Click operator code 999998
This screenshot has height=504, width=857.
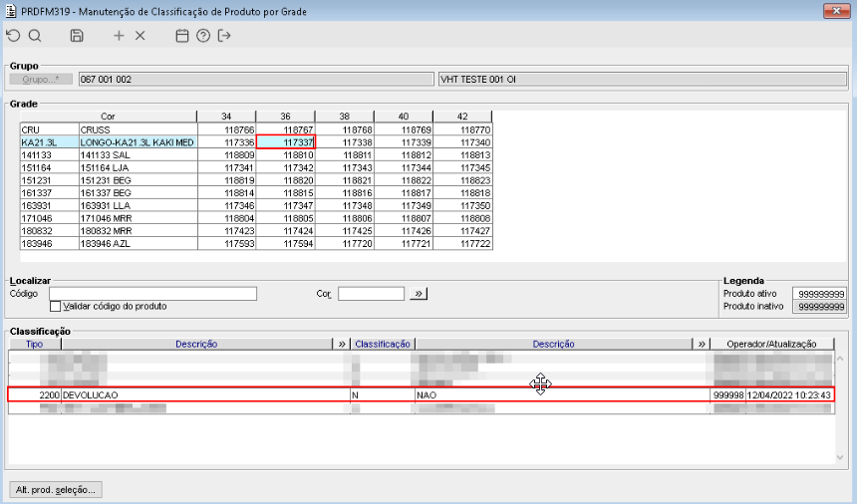pyautogui.click(x=728, y=394)
